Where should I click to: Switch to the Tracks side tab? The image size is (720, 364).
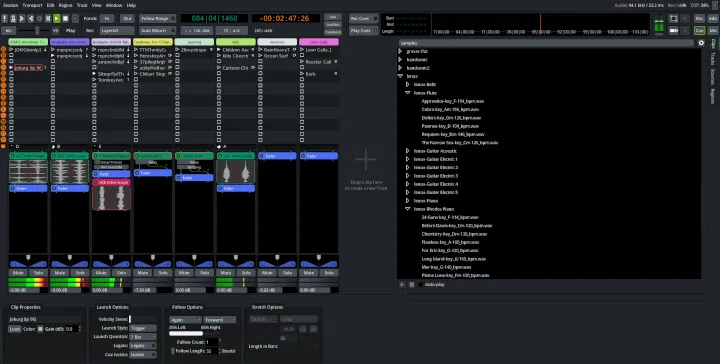(x=713, y=58)
